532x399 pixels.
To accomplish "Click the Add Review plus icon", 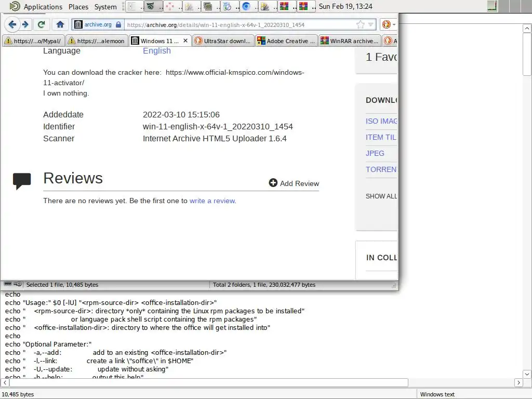I will [273, 183].
